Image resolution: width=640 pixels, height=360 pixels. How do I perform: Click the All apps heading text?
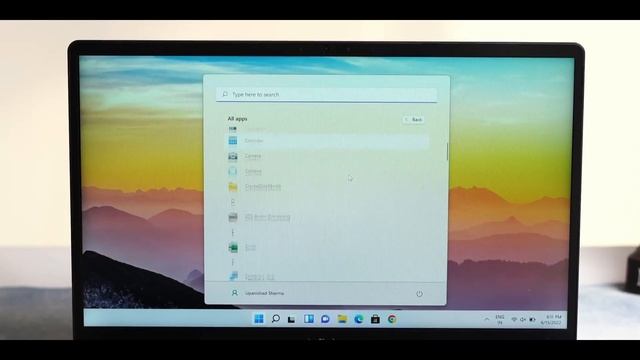click(237, 119)
